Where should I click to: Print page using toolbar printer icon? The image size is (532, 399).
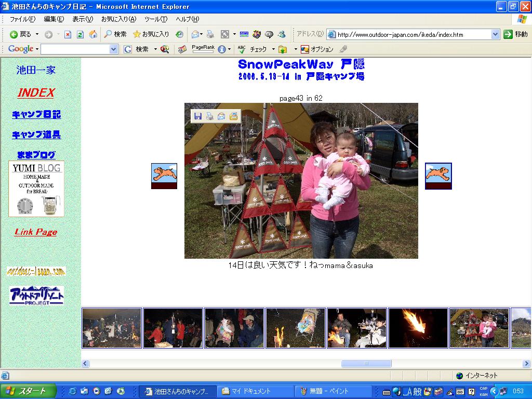pos(210,34)
